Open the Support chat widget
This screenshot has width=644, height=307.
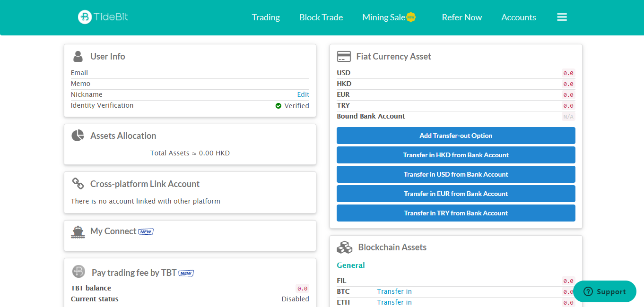(605, 291)
